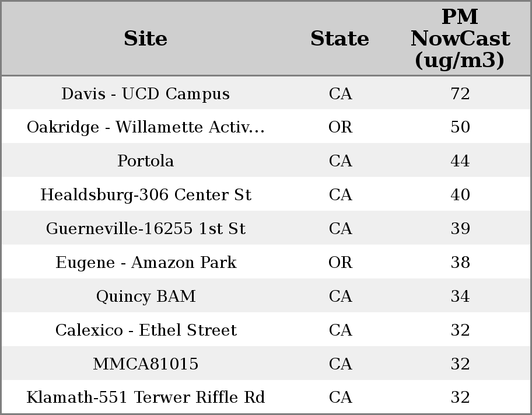Select Guerneville-16255 1st St site
532x415 pixels.
click(146, 229)
